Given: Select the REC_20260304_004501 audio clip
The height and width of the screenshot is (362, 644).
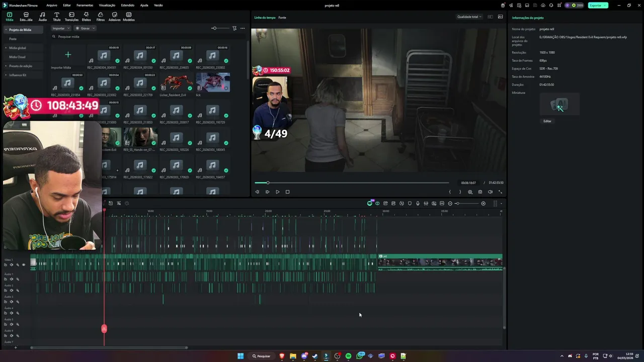Looking at the screenshot, I should pyautogui.click(x=103, y=57).
